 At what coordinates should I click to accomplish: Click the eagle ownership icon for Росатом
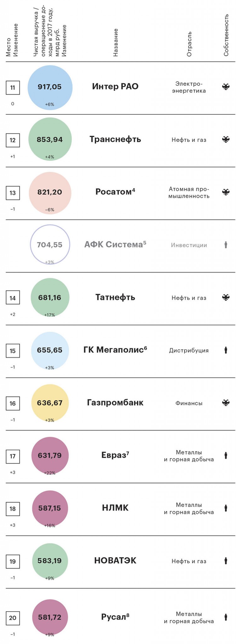[x=226, y=192]
